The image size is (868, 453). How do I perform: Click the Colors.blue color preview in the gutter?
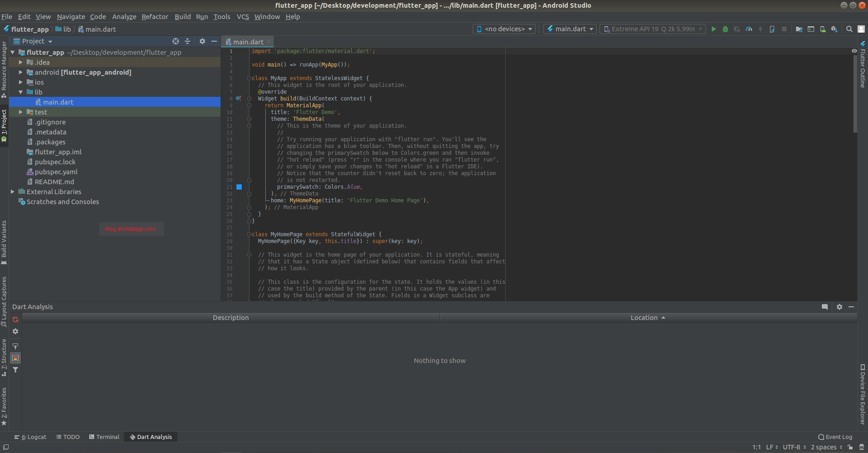click(x=239, y=186)
